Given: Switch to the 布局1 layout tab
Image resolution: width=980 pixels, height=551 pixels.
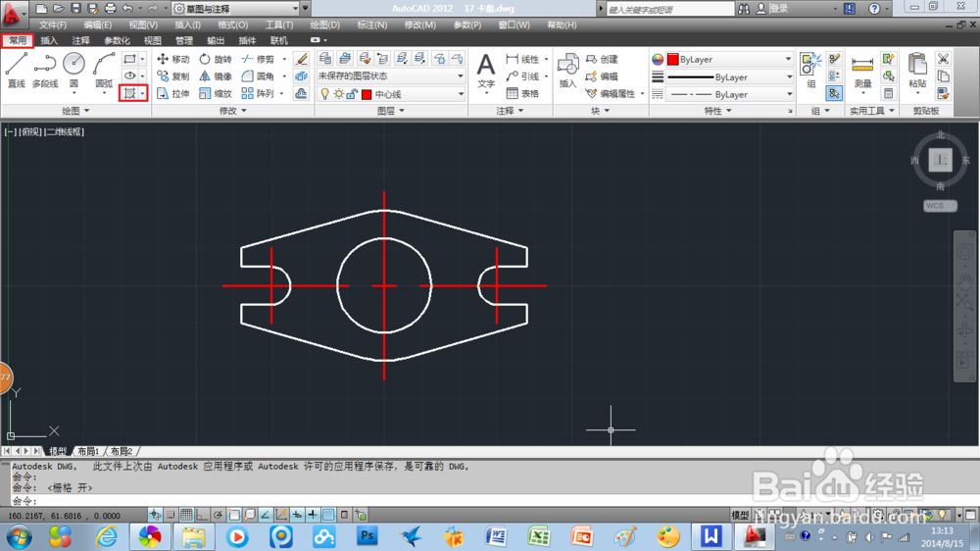Looking at the screenshot, I should 88,451.
